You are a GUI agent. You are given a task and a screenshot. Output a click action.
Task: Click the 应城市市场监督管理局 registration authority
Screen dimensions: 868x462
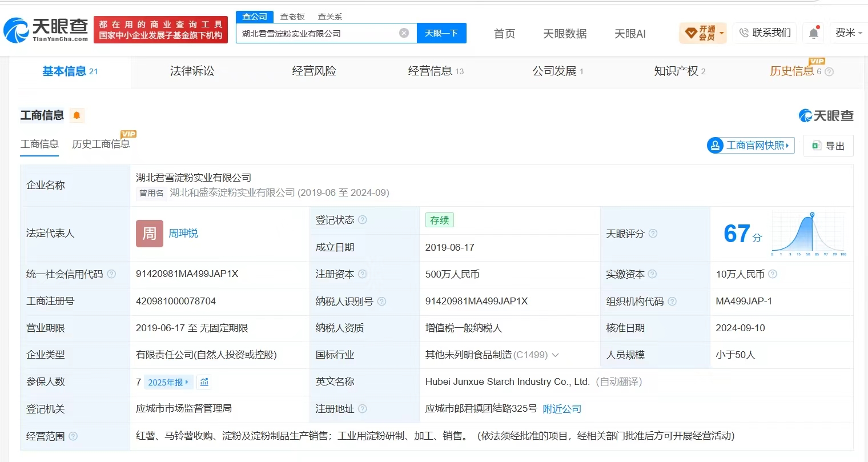[x=184, y=408]
